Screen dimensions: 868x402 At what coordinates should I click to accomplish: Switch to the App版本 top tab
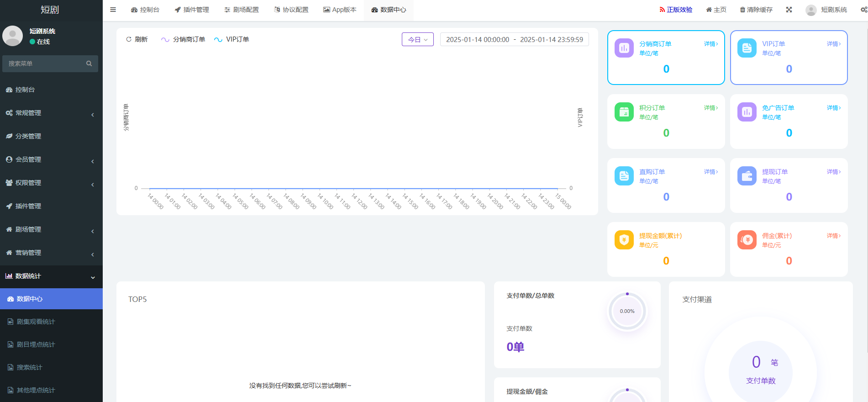tap(340, 10)
